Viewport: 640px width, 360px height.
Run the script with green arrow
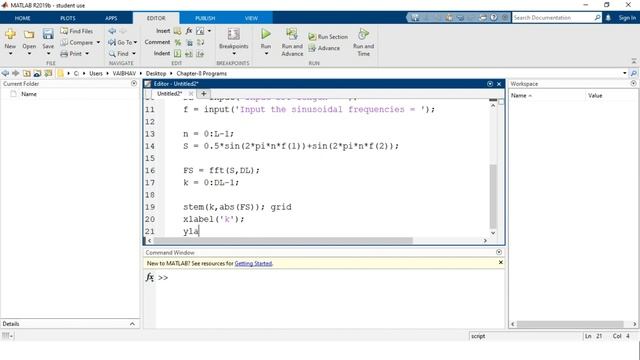click(266, 34)
